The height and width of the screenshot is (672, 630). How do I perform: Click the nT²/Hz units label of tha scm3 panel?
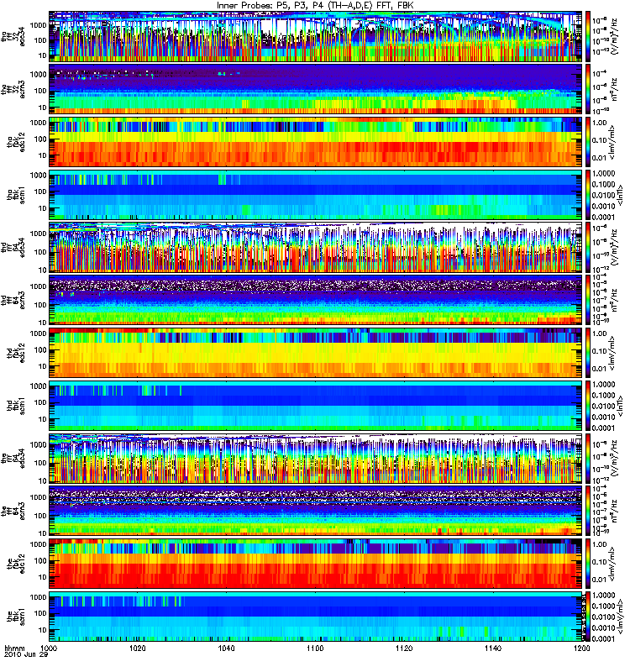pos(614,89)
